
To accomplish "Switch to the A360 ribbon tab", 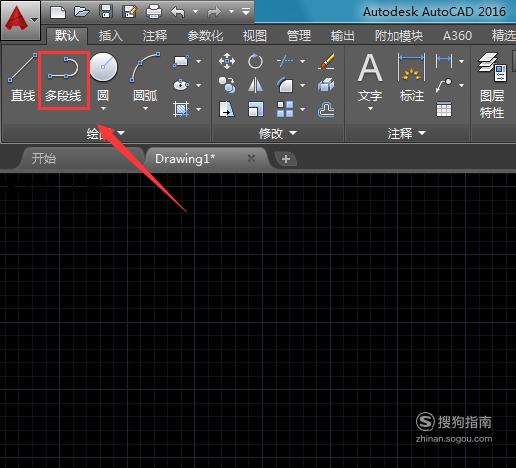I will [x=457, y=36].
